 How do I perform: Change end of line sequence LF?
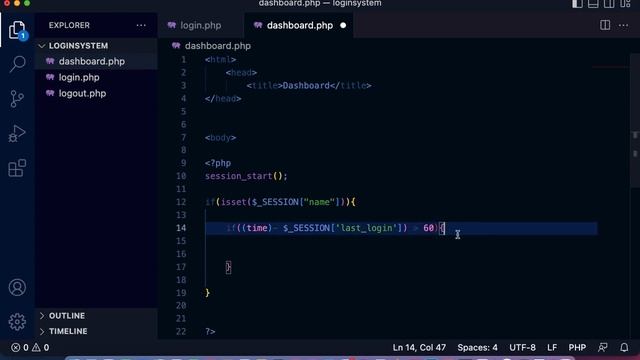point(552,347)
